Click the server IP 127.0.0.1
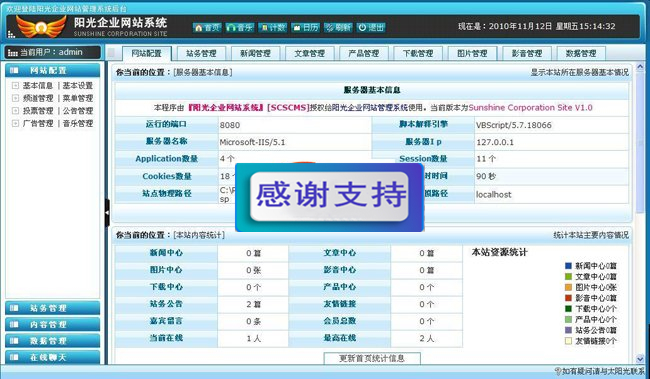 click(x=495, y=142)
